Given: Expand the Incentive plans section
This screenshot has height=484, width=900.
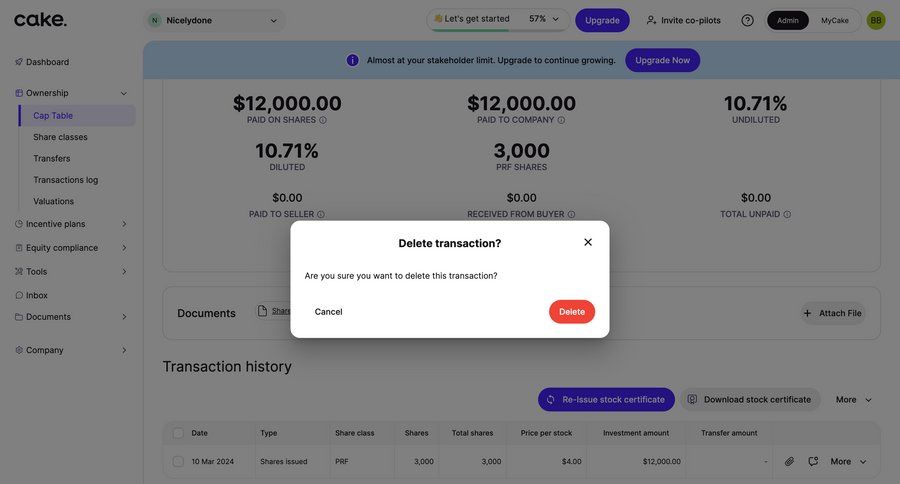Looking at the screenshot, I should coord(124,224).
